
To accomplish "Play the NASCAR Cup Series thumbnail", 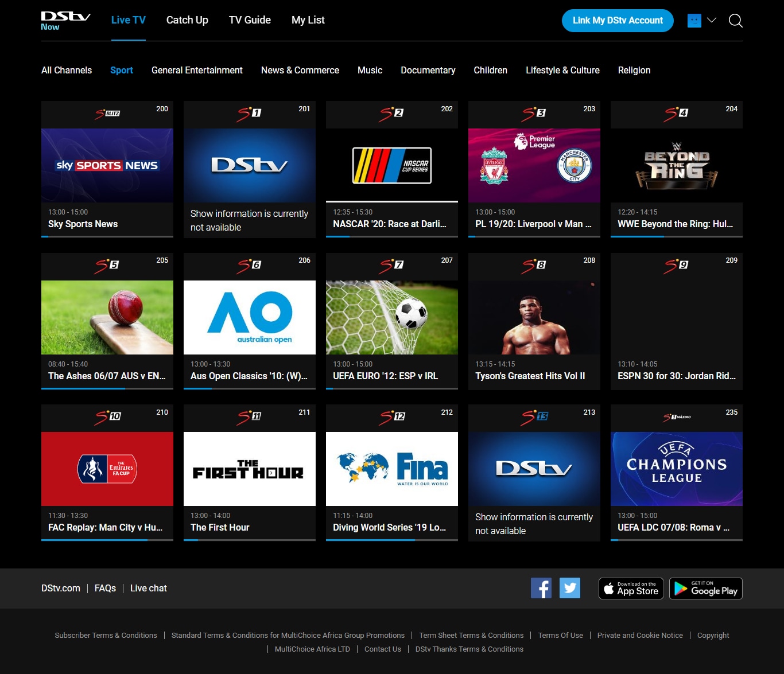I will tap(392, 165).
